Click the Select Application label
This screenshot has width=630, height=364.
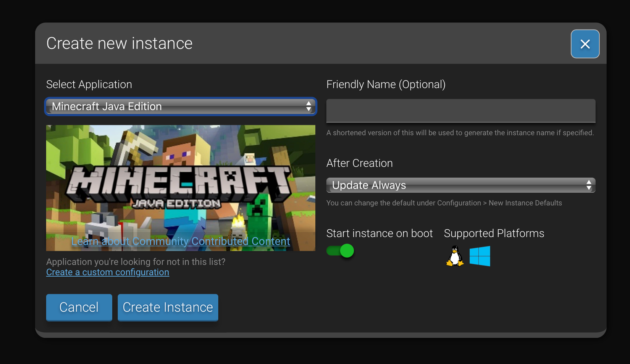pos(89,84)
